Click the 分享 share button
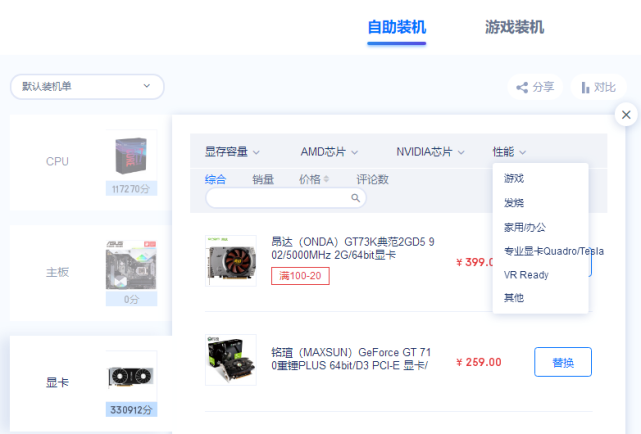Screen dimensions: 641x434 click(x=535, y=87)
